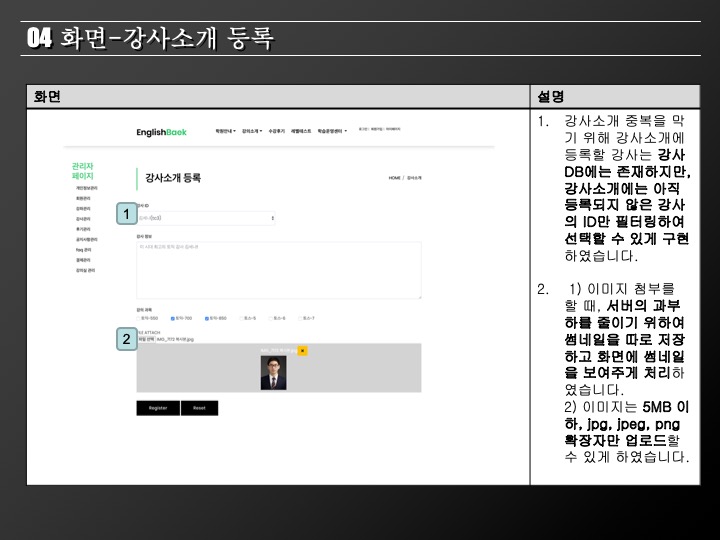Viewport: 720px width, 540px height.
Task: Open the 레벨테스트 nav item
Action: [x=301, y=131]
